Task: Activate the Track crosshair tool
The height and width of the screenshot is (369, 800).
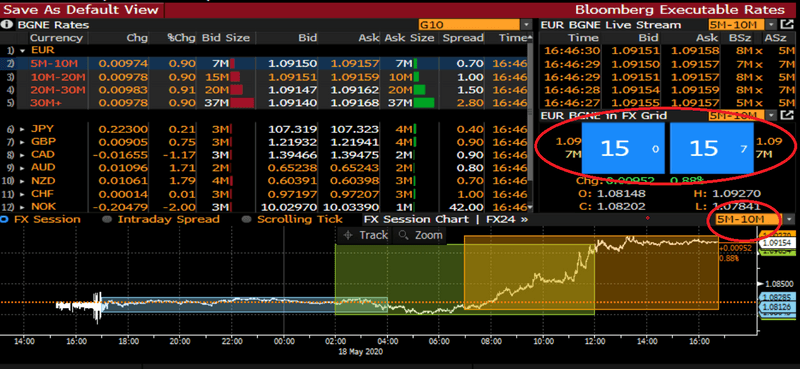Action: [x=366, y=235]
